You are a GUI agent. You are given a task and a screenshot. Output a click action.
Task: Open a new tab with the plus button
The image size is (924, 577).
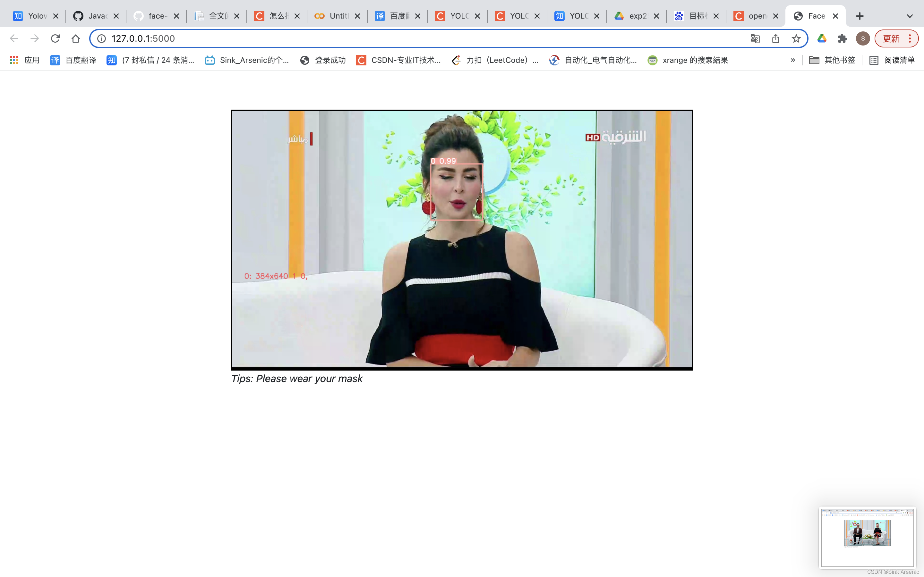point(860,16)
